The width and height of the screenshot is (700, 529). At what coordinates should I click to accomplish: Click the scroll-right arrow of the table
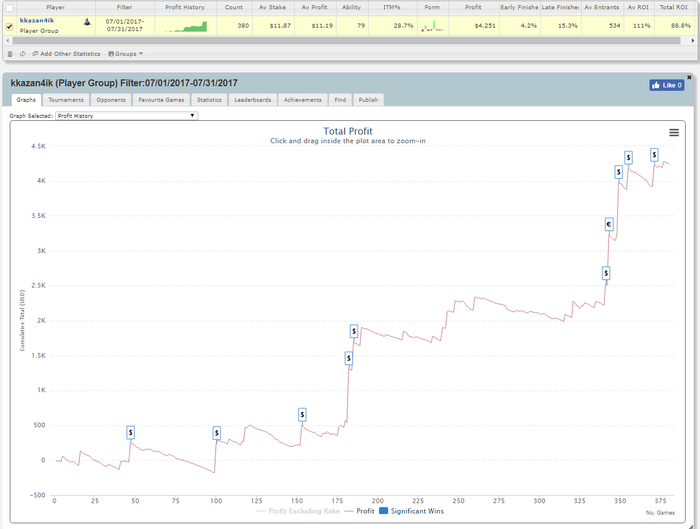point(692,41)
